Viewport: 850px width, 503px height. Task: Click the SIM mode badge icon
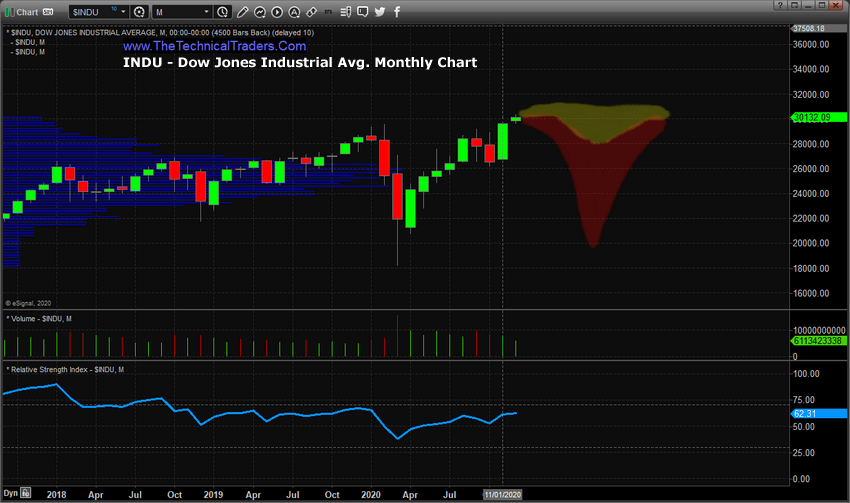(x=48, y=12)
